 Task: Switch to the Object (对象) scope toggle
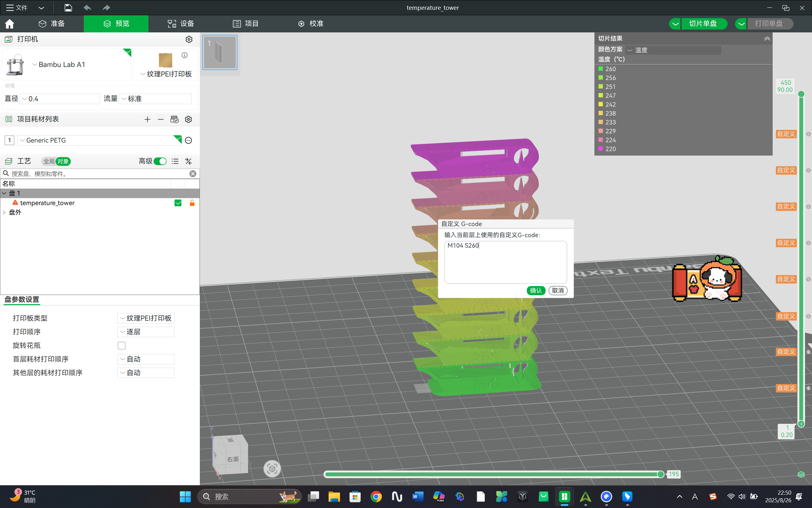[63, 162]
